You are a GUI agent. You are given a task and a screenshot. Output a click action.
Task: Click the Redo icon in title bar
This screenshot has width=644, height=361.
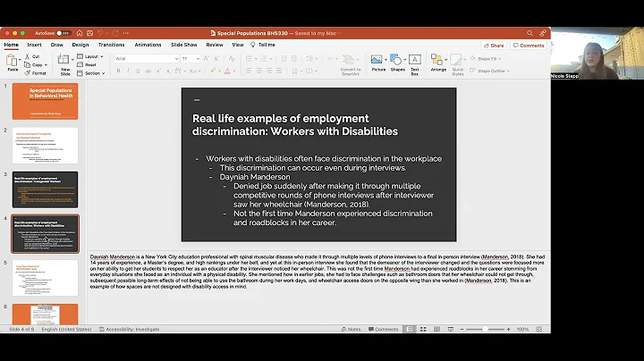coord(115,33)
